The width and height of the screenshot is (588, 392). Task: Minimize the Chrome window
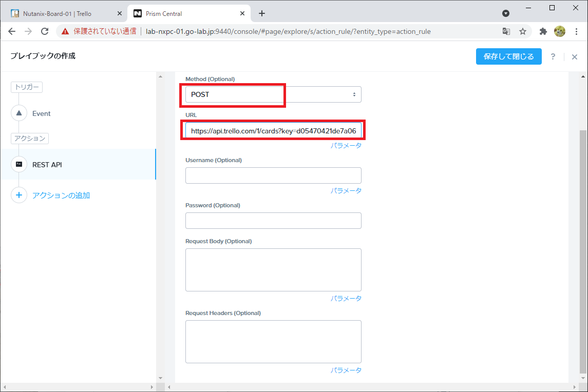tap(528, 8)
